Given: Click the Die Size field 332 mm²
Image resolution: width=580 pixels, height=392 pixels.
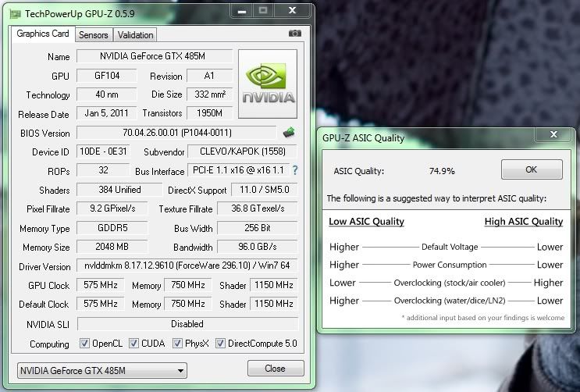Looking at the screenshot, I should (210, 94).
